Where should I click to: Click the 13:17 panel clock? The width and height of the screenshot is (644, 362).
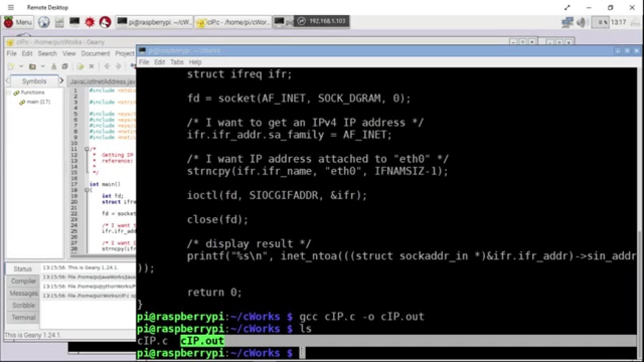(x=619, y=22)
